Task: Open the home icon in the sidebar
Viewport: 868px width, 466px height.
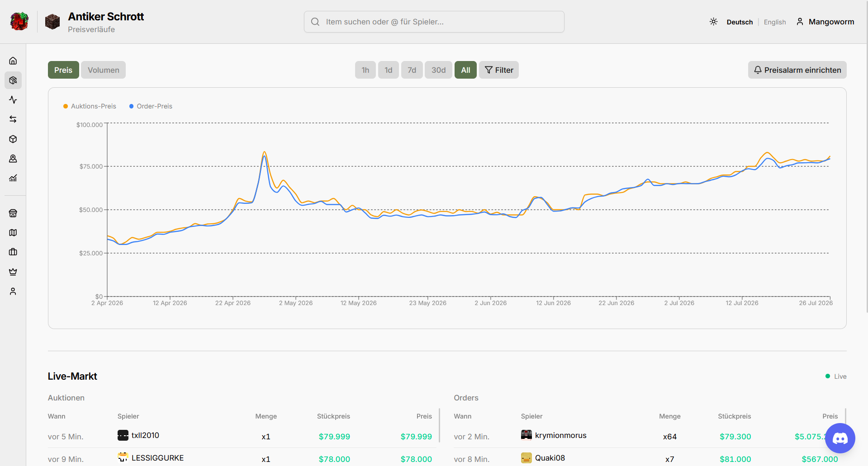Action: tap(13, 61)
